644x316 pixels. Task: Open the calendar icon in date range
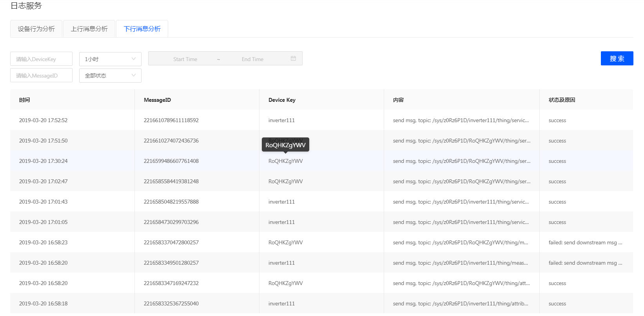click(293, 58)
